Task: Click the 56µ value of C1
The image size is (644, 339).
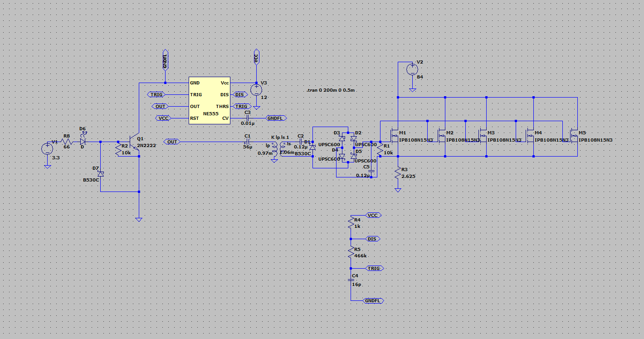Action: [x=247, y=147]
